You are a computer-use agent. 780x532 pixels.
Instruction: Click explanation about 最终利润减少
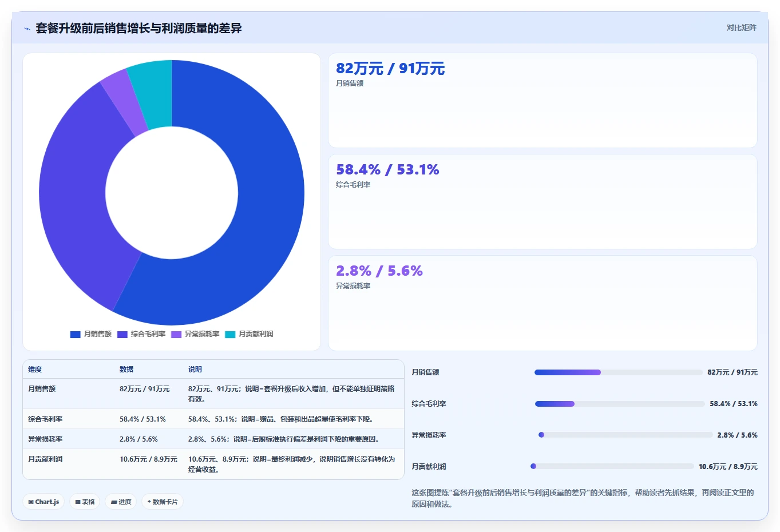click(292, 464)
